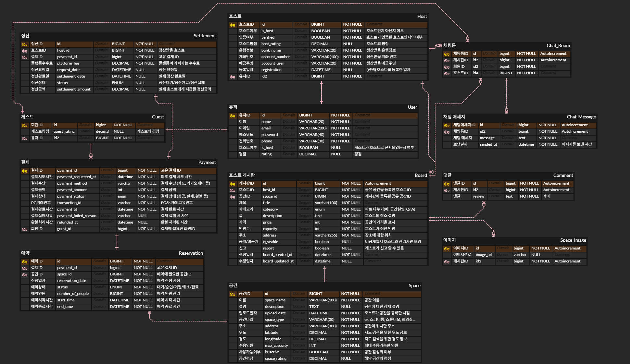Click the platform_fee field in Settlement table
630x364 pixels.
point(68,63)
